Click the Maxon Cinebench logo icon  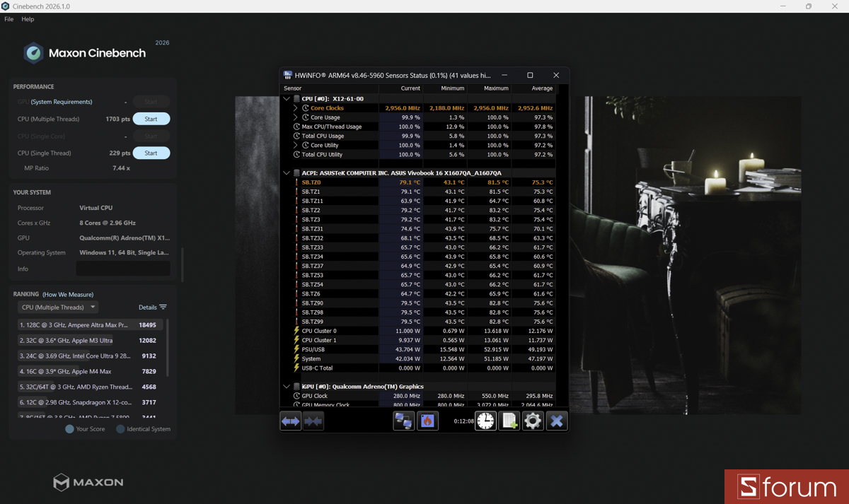(x=33, y=53)
